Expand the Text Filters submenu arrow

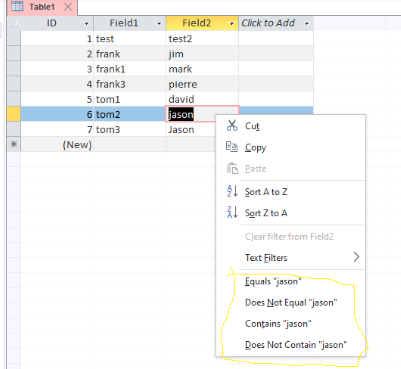point(356,257)
